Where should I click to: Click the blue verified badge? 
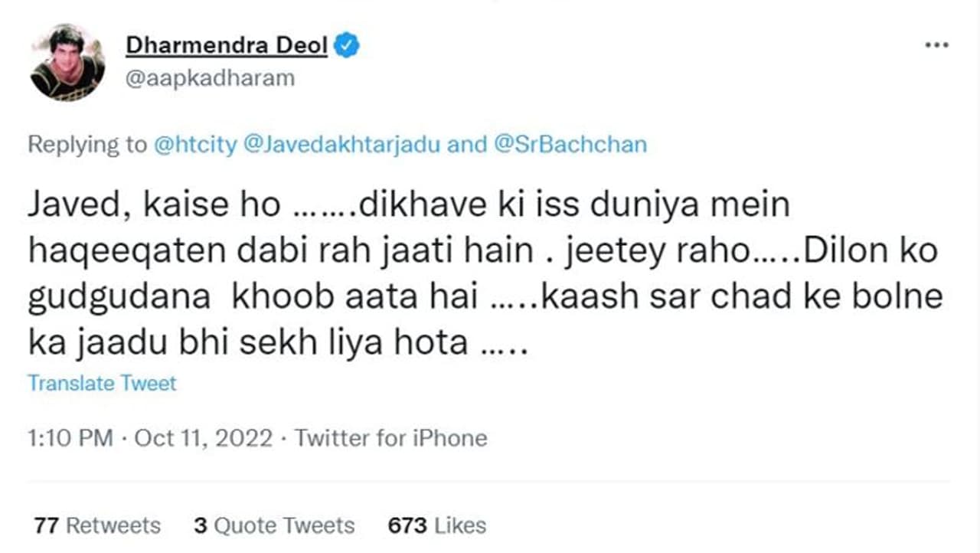coord(348,46)
